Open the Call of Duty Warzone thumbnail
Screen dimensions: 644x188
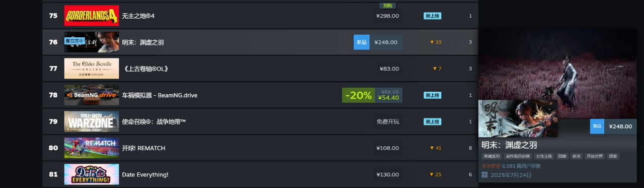point(92,121)
